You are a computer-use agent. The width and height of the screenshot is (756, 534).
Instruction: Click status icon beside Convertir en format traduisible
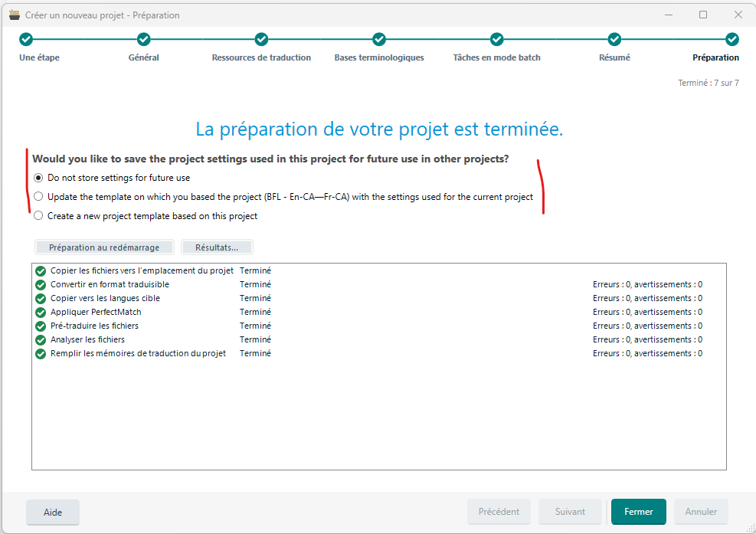[x=41, y=284]
